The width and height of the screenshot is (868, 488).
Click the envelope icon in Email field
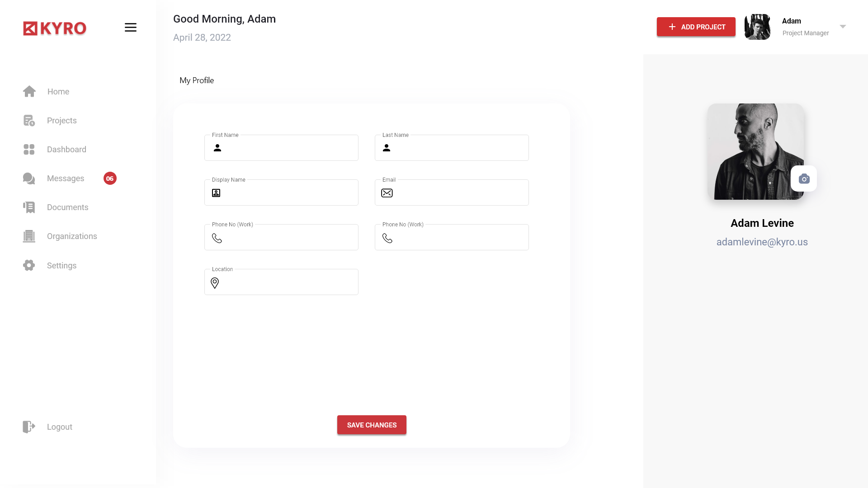click(x=387, y=193)
